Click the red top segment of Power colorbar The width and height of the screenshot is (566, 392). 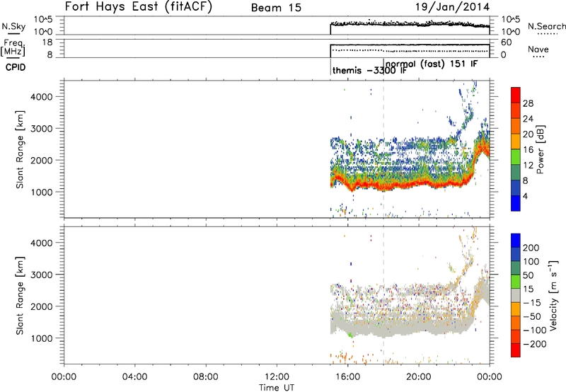click(x=516, y=95)
